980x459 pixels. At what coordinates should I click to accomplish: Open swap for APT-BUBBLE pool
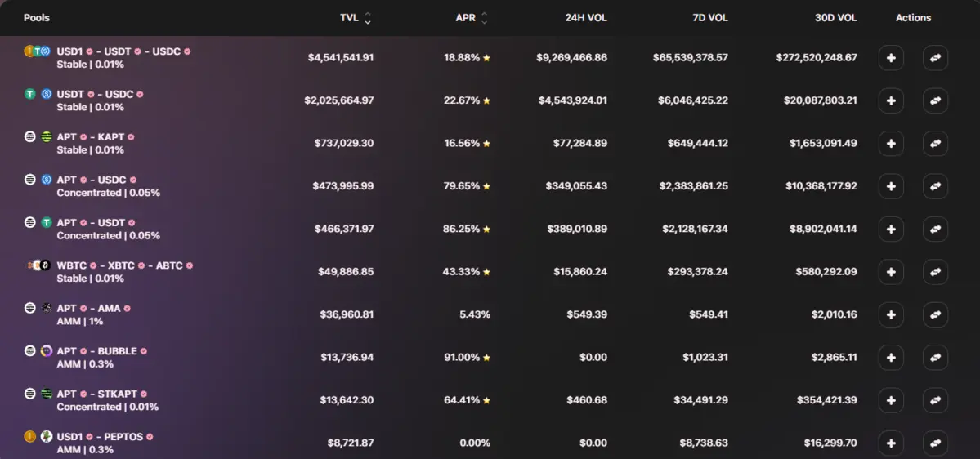(x=935, y=358)
